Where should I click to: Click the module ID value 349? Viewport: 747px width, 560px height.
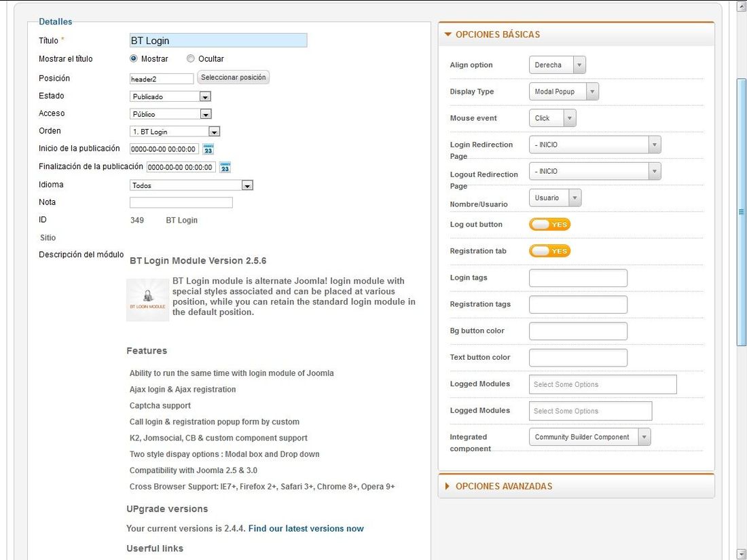coord(136,220)
